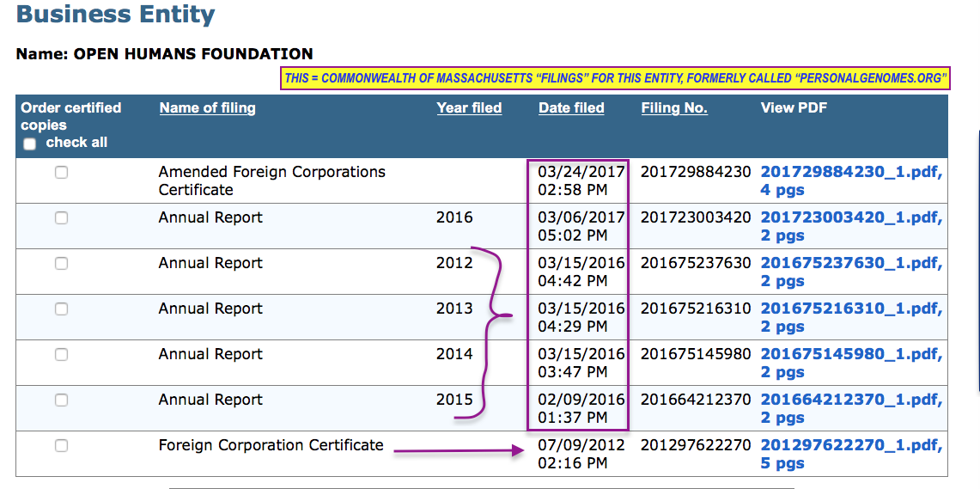View PDF 201675145980_1.pdf
The width and height of the screenshot is (980, 489).
coord(850,354)
